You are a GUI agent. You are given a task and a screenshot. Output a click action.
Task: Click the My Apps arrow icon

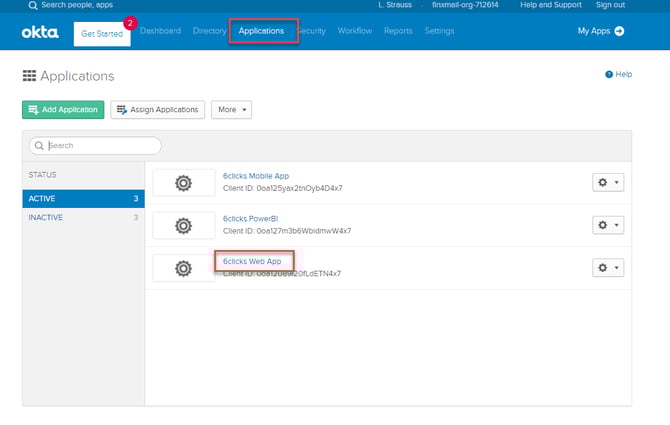[619, 32]
